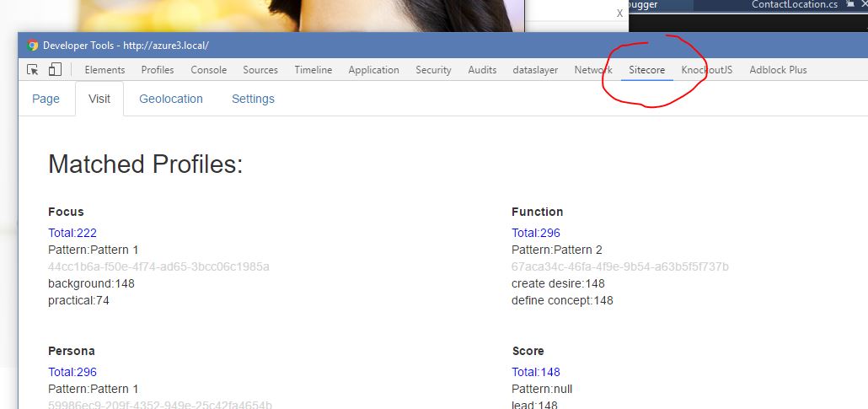Click 'Pattern:Pattern 1' under Persona
Screen dimensions: 868x409
click(94, 389)
